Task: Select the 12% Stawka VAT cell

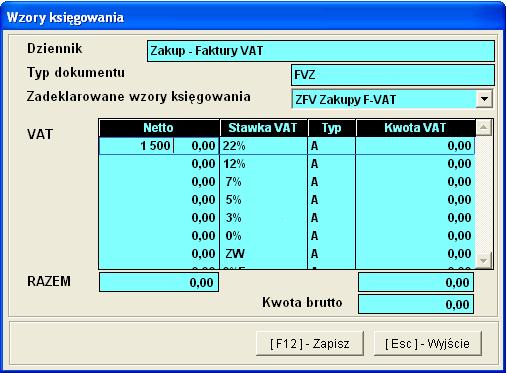Action: (264, 164)
